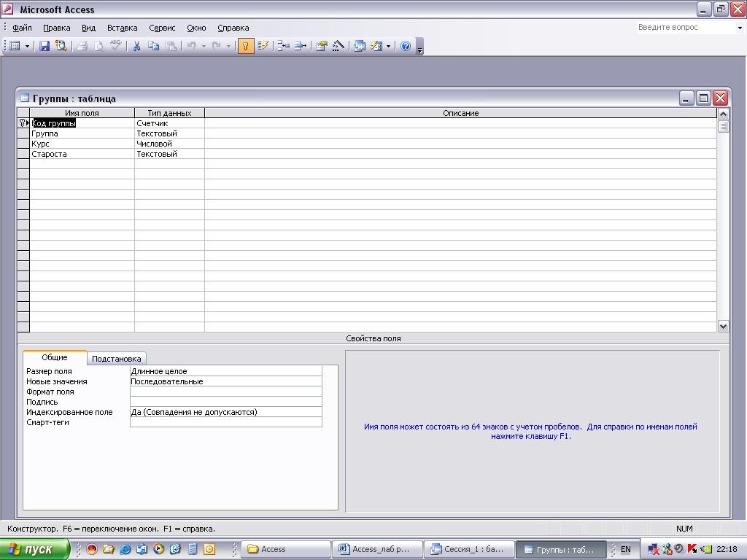The height and width of the screenshot is (560, 747).
Task: Open Microsoft Access Help icon
Action: [406, 46]
